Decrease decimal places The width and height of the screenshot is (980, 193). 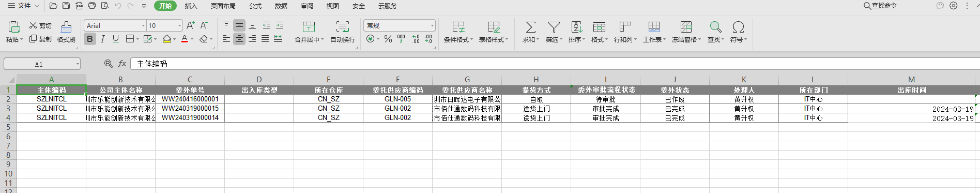pos(428,39)
